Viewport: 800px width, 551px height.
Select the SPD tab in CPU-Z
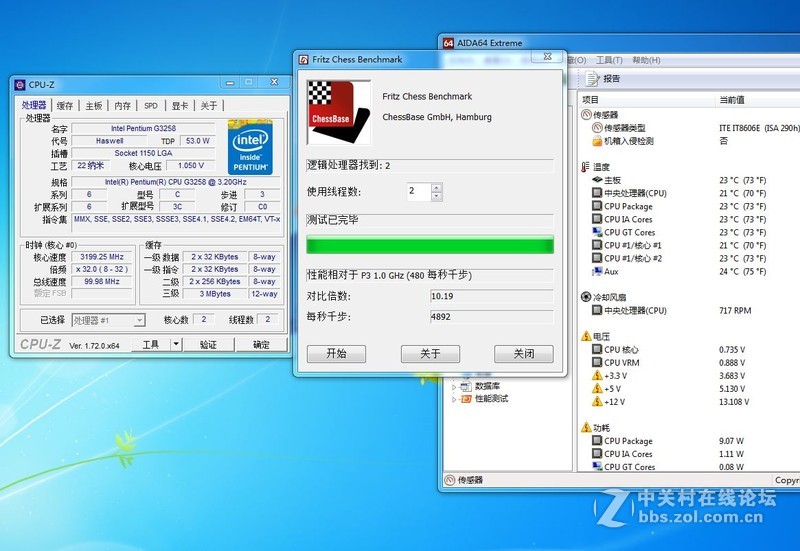151,106
